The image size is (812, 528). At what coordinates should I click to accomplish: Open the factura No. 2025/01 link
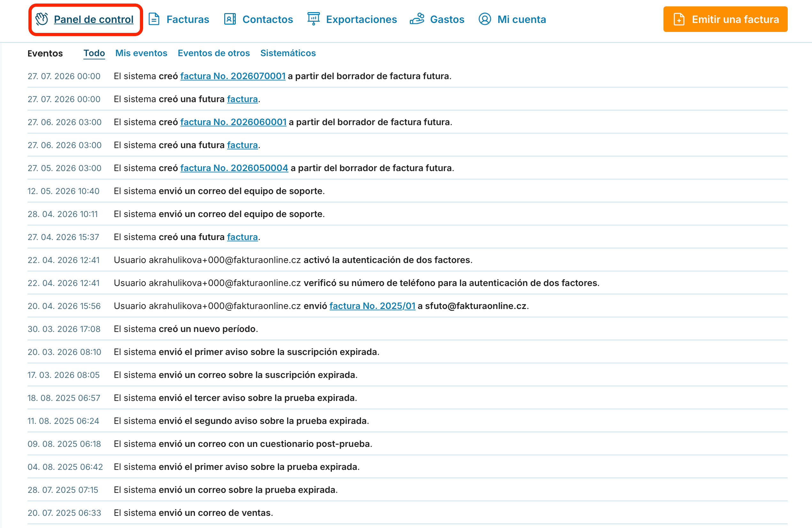[x=372, y=306]
